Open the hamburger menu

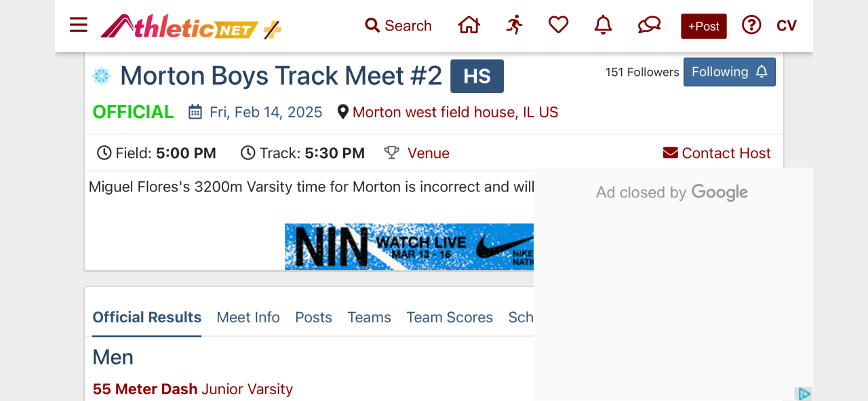click(x=79, y=26)
